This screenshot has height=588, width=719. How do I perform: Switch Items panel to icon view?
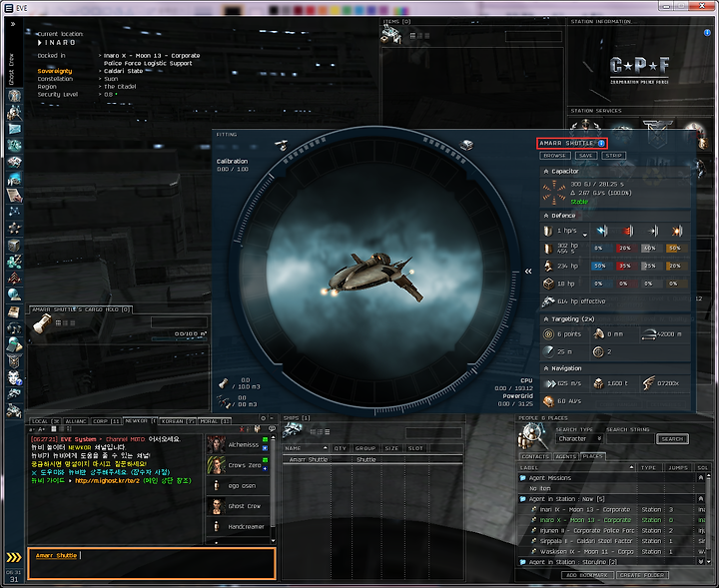click(x=412, y=36)
